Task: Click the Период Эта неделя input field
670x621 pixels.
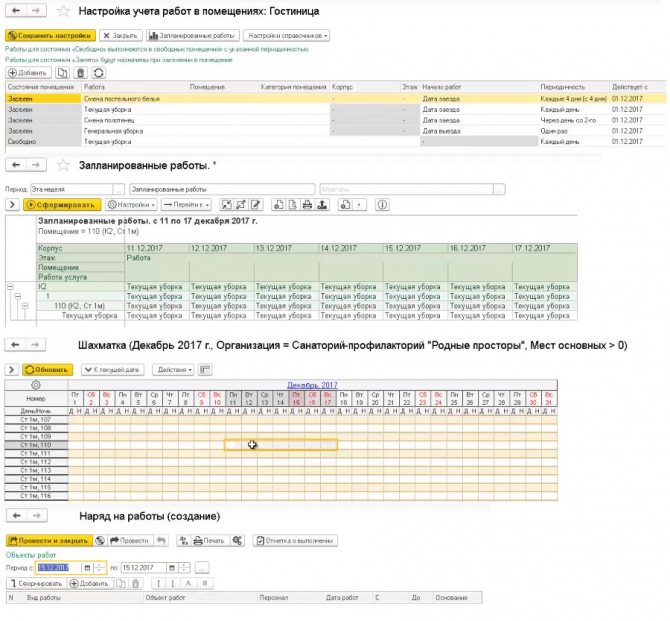Action: click(x=72, y=189)
